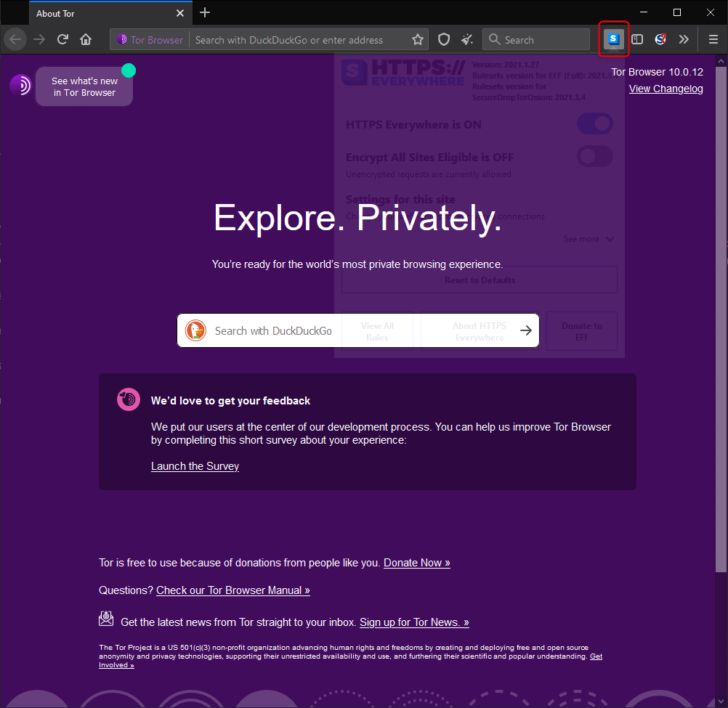Click the forward navigation arrow

tap(39, 39)
